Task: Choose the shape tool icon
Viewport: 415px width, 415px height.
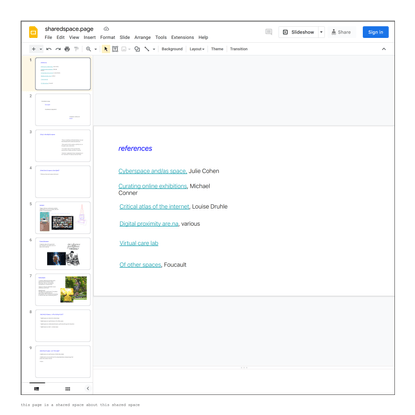Action: coord(137,49)
